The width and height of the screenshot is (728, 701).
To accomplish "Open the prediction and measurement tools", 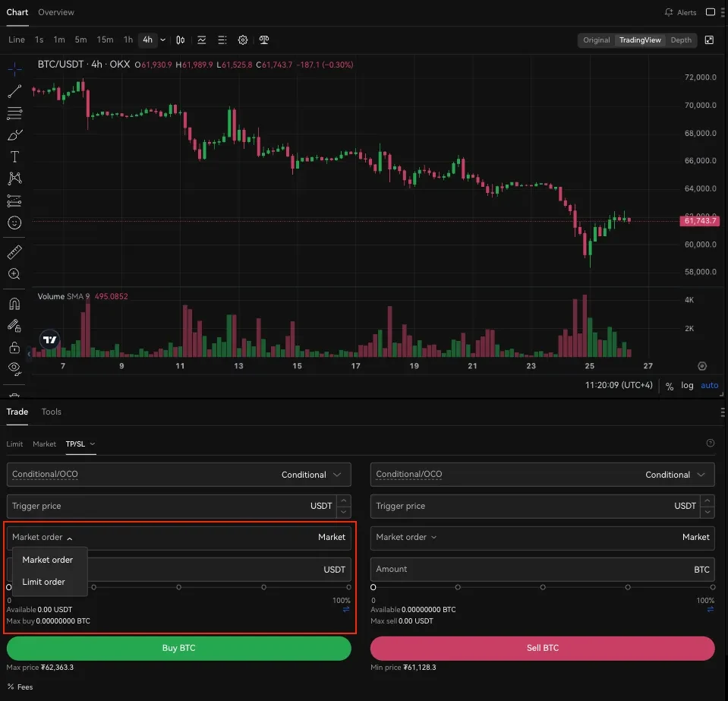I will coord(14,201).
